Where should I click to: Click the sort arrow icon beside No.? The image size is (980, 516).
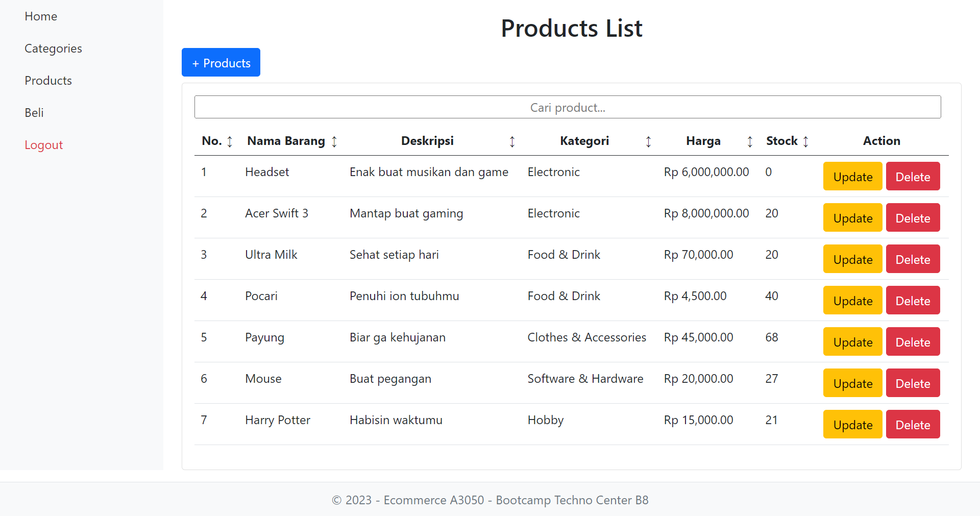tap(230, 141)
